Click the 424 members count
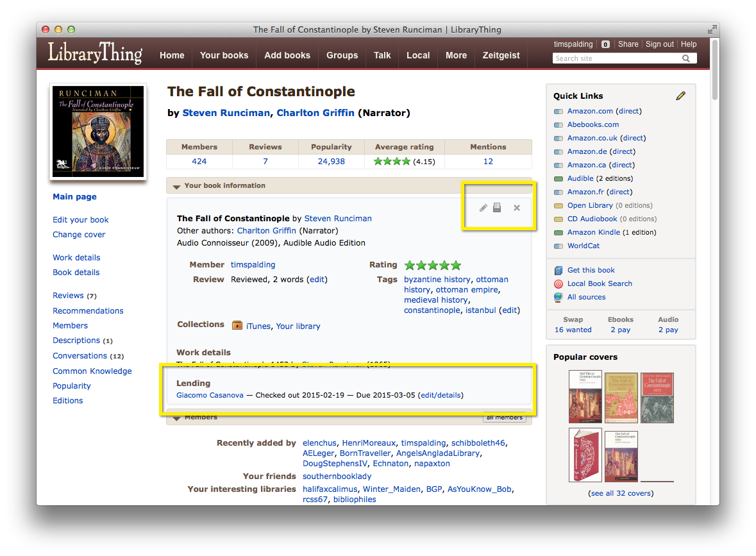This screenshot has width=756, height=556. coord(199,162)
